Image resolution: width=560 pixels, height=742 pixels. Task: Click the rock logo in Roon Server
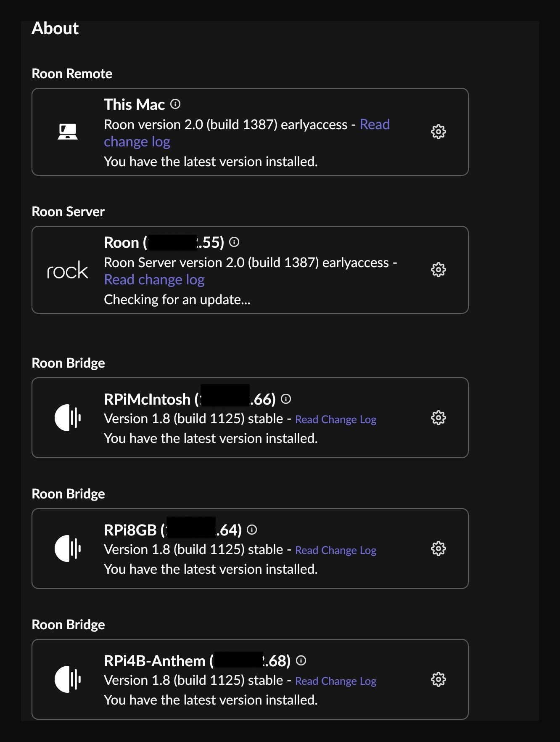pyautogui.click(x=67, y=270)
